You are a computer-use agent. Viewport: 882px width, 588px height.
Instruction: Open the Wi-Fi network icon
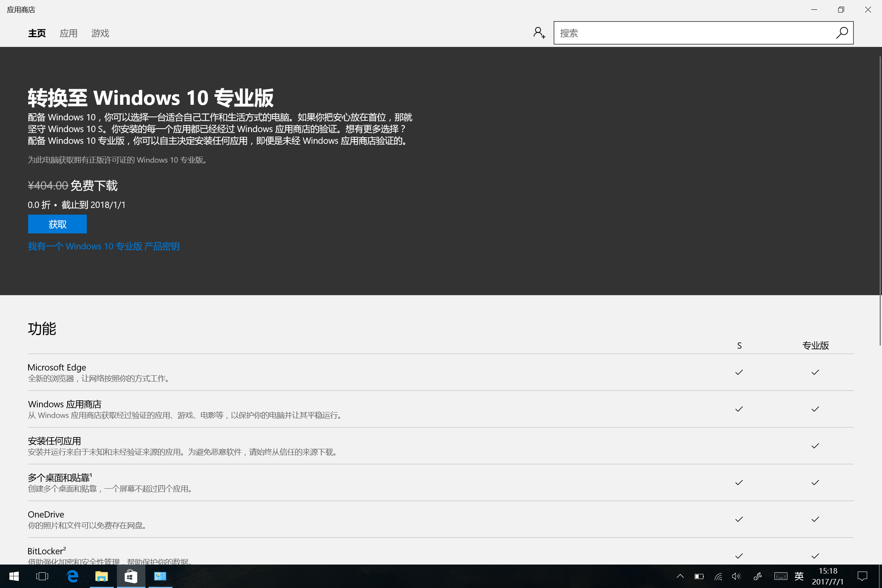tap(718, 576)
